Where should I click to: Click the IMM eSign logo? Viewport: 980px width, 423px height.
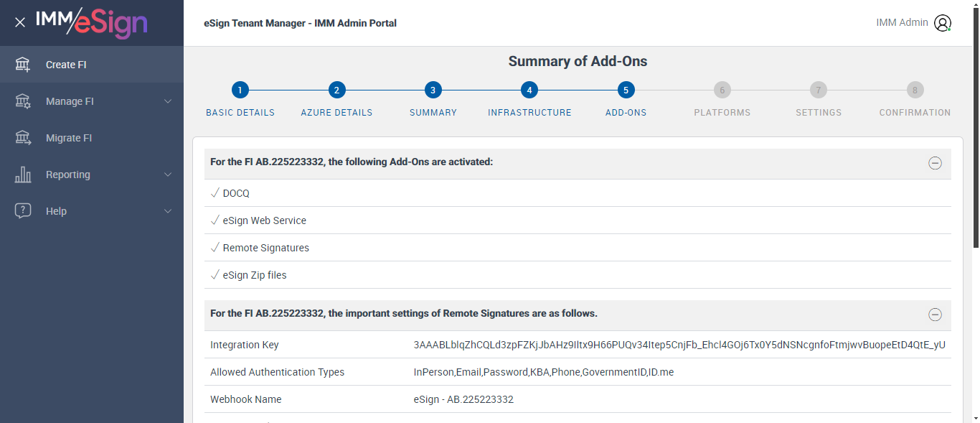pos(91,23)
